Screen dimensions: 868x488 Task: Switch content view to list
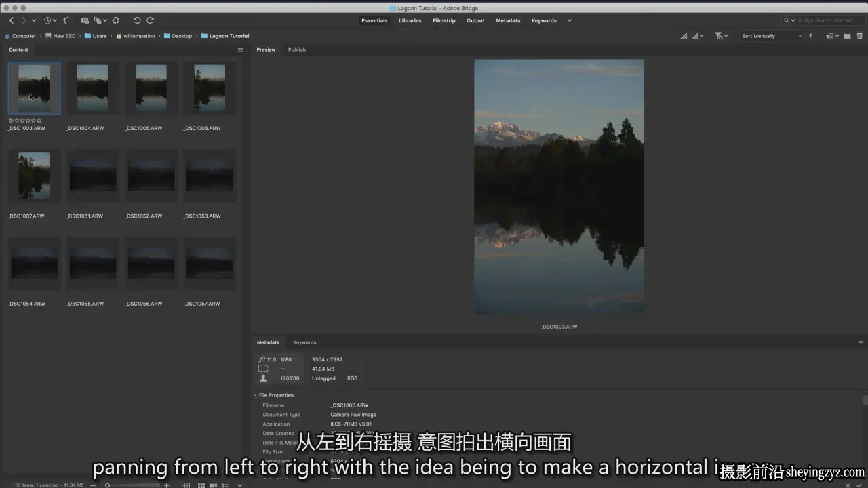[x=226, y=485]
